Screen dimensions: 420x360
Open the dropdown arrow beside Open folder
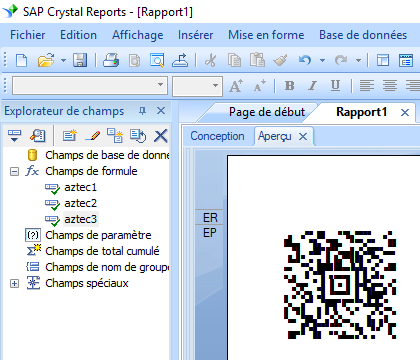point(63,61)
